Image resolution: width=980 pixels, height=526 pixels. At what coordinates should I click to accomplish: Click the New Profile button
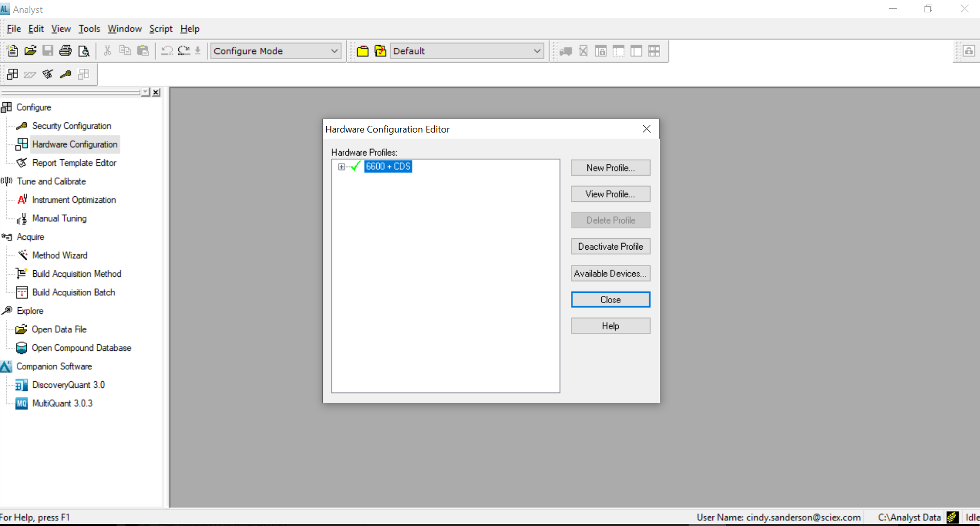(610, 168)
